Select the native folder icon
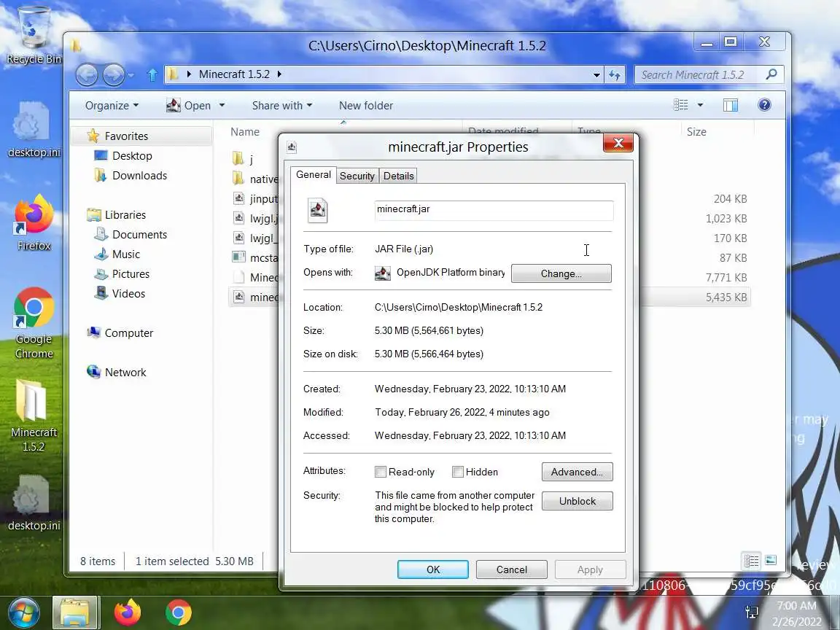840x630 pixels. pos(238,179)
